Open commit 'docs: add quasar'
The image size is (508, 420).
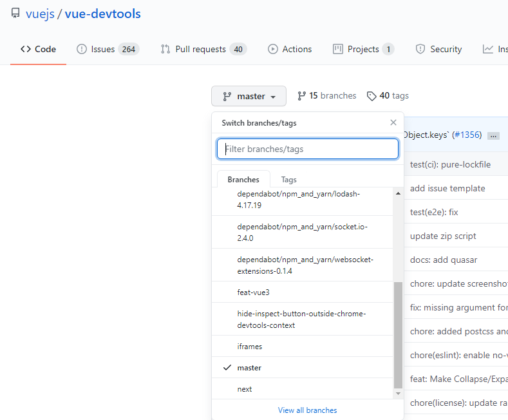coord(444,260)
